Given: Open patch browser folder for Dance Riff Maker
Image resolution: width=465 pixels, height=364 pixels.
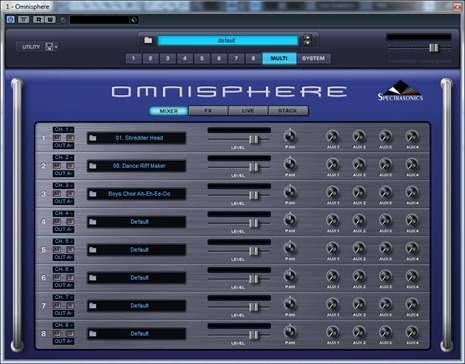Looking at the screenshot, I should pyautogui.click(x=93, y=166).
